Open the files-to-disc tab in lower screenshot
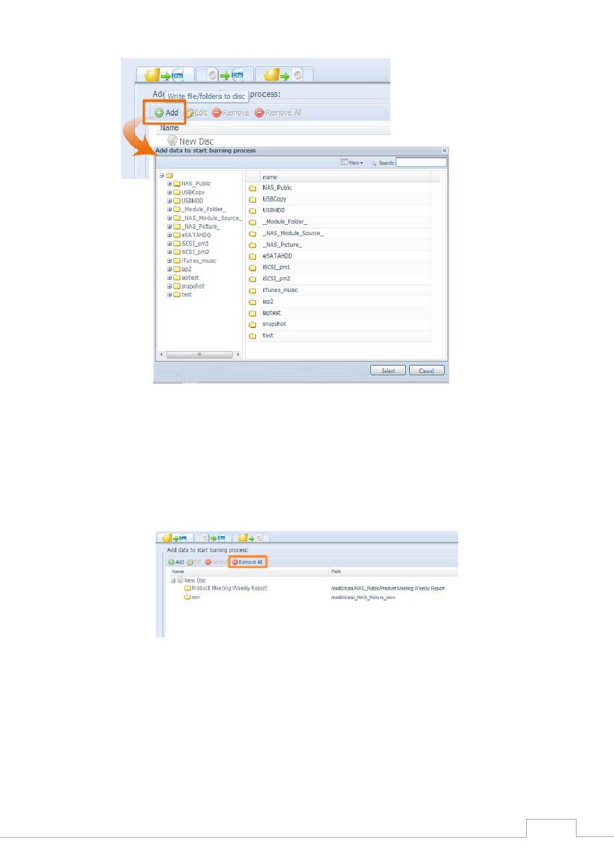This screenshot has height=868, width=614. (175, 537)
